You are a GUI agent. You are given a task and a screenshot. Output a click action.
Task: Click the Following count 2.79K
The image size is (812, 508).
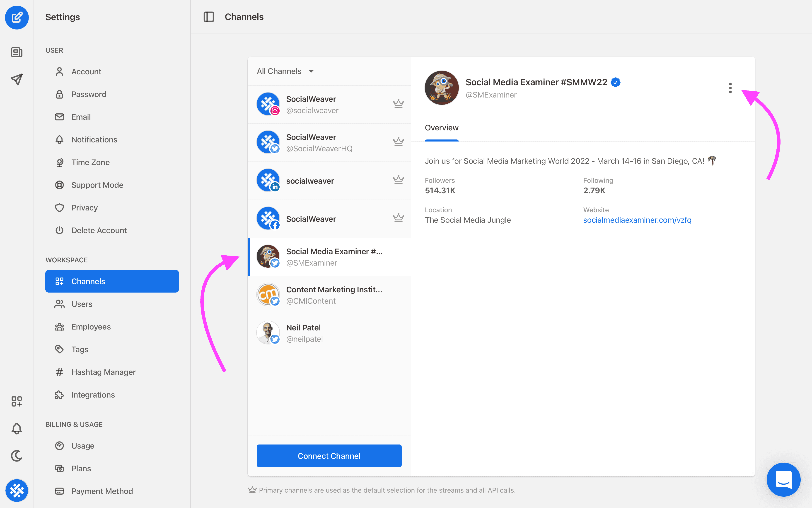pyautogui.click(x=594, y=190)
